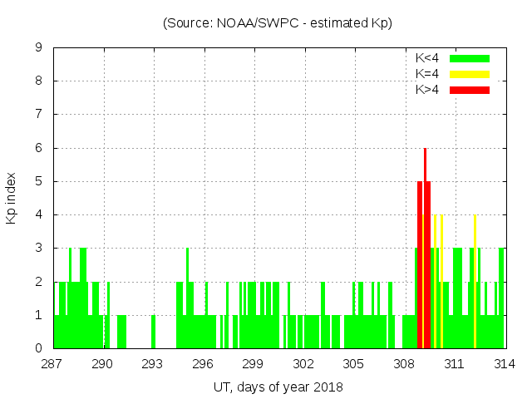This screenshot has width=532, height=399.
Task: Click the x-axis tick label 299
Action: [x=254, y=363]
